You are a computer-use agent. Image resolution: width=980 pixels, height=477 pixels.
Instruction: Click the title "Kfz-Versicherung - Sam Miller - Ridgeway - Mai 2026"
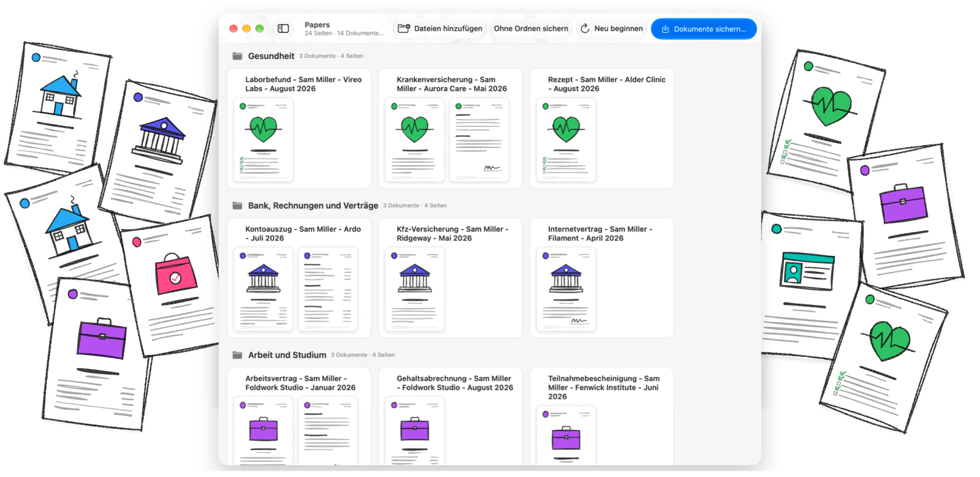453,233
